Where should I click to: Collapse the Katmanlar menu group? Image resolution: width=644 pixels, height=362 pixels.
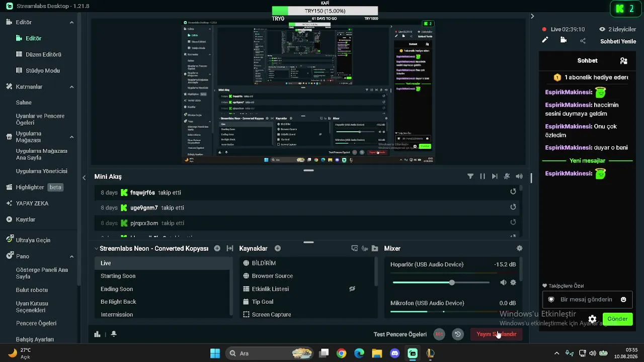pos(71,87)
